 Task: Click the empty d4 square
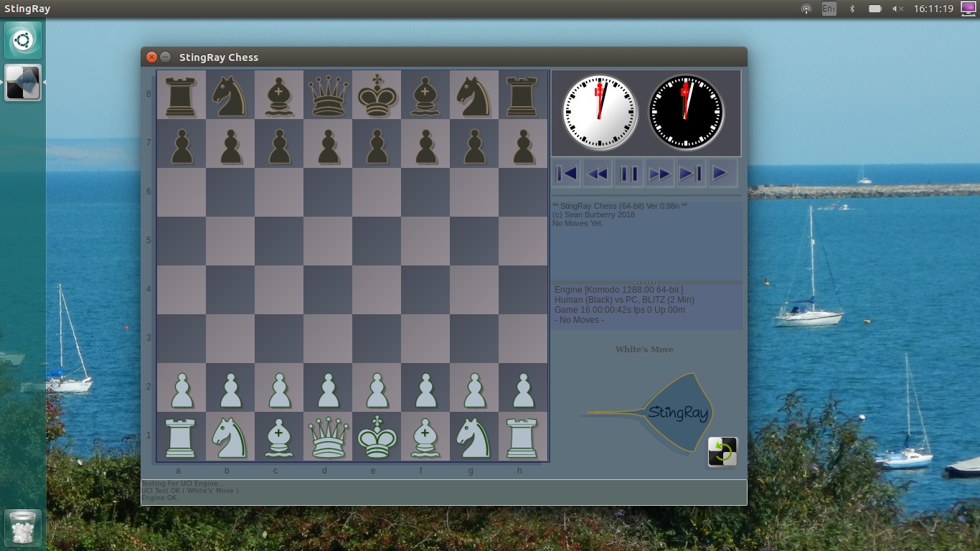coord(328,290)
